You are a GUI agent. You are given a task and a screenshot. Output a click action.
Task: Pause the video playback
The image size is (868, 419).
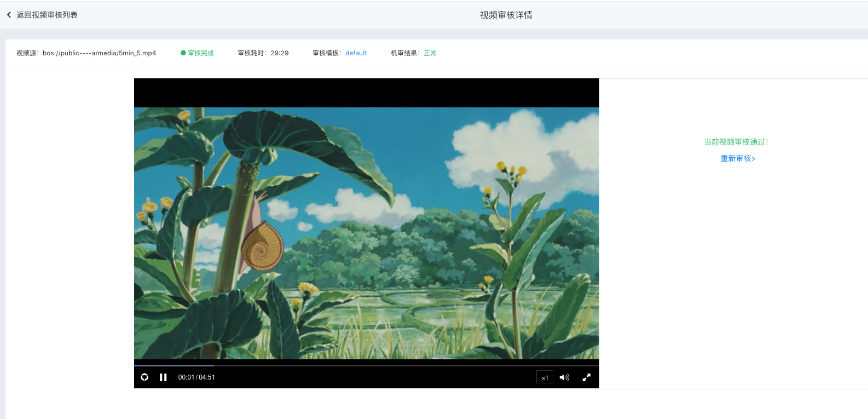click(163, 377)
